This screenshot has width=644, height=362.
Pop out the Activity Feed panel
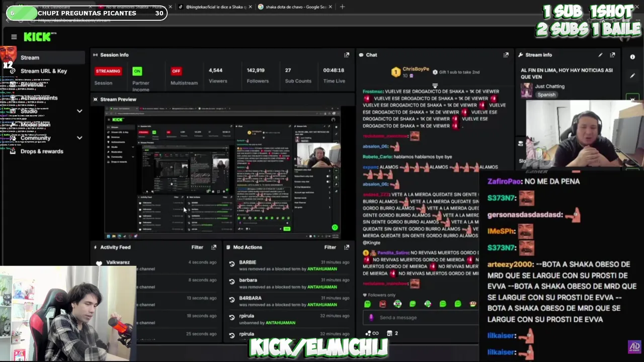click(214, 247)
